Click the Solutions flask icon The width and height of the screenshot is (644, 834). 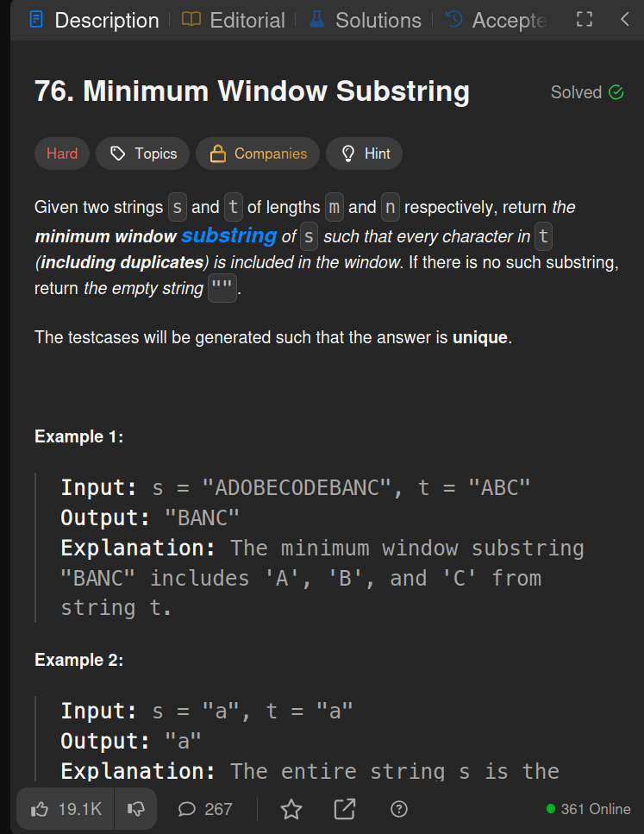(317, 20)
